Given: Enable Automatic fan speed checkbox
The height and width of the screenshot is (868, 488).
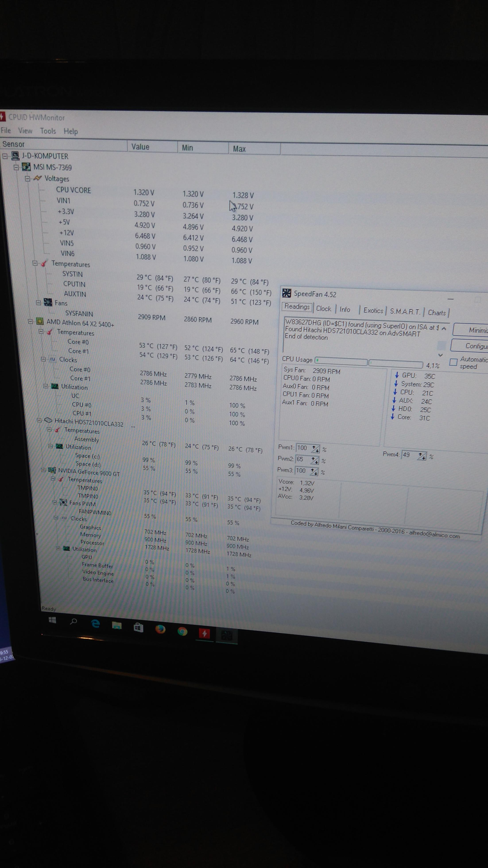Looking at the screenshot, I should 453,362.
